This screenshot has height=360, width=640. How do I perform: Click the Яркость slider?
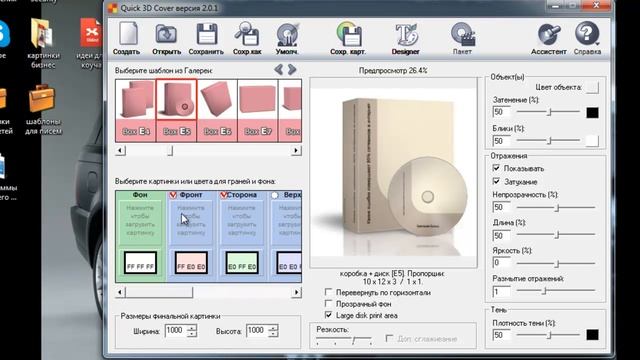pyautogui.click(x=556, y=264)
